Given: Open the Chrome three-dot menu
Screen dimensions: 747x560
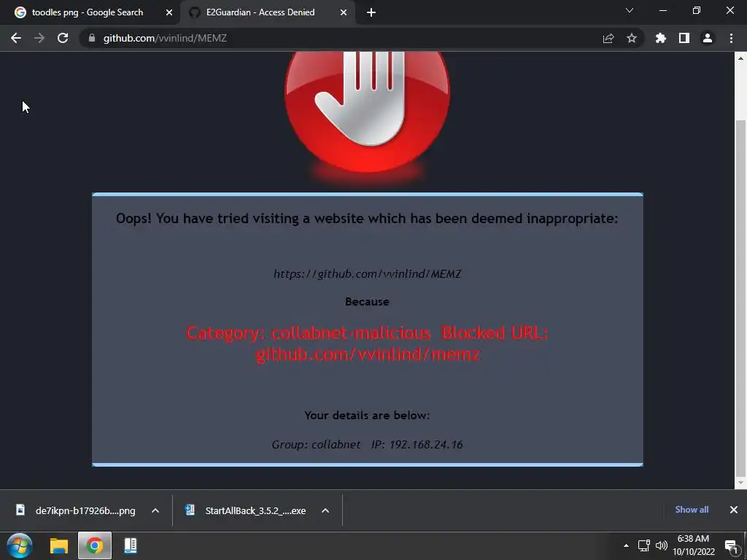Looking at the screenshot, I should 731,38.
